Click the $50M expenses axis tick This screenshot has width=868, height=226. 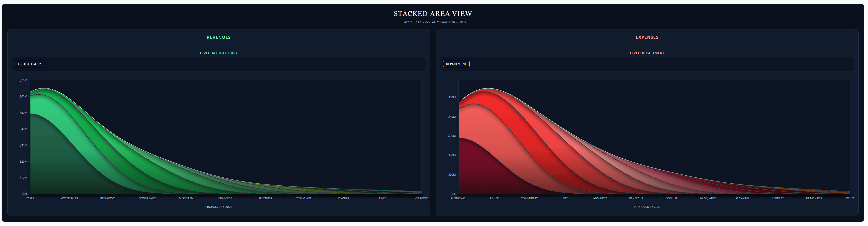tap(452, 97)
